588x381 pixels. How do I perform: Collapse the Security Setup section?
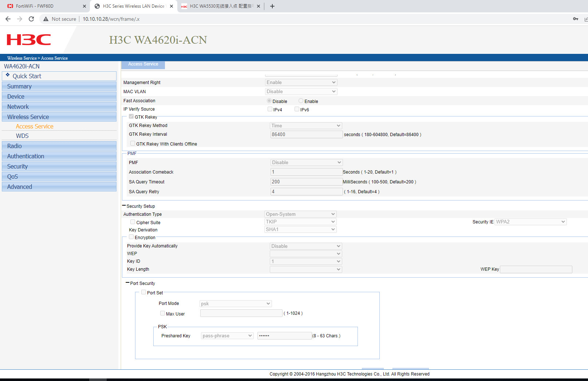pyautogui.click(x=124, y=206)
